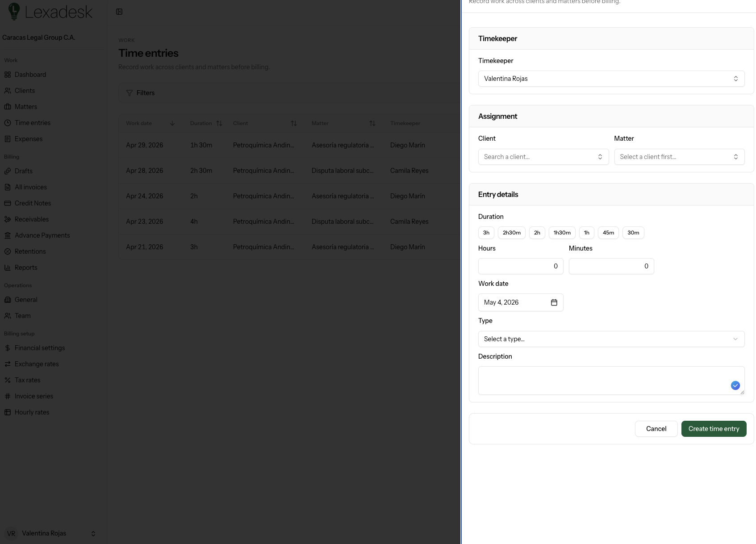Open Matters in the sidebar
The width and height of the screenshot is (756, 544).
point(26,107)
